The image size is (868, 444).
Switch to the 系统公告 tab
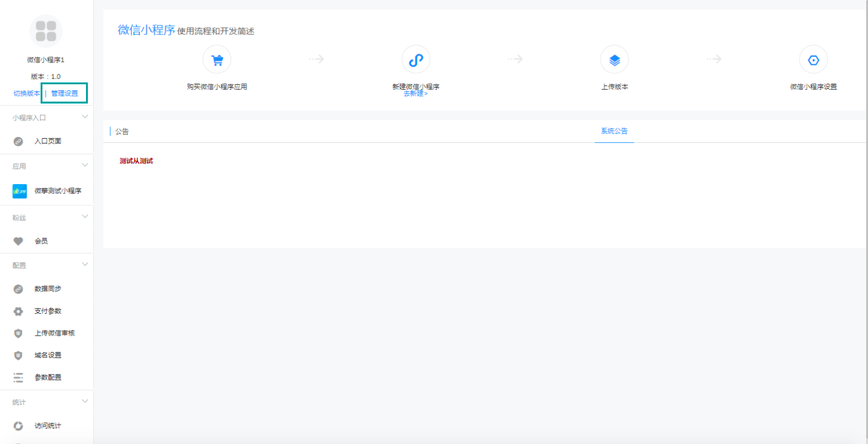(x=614, y=131)
